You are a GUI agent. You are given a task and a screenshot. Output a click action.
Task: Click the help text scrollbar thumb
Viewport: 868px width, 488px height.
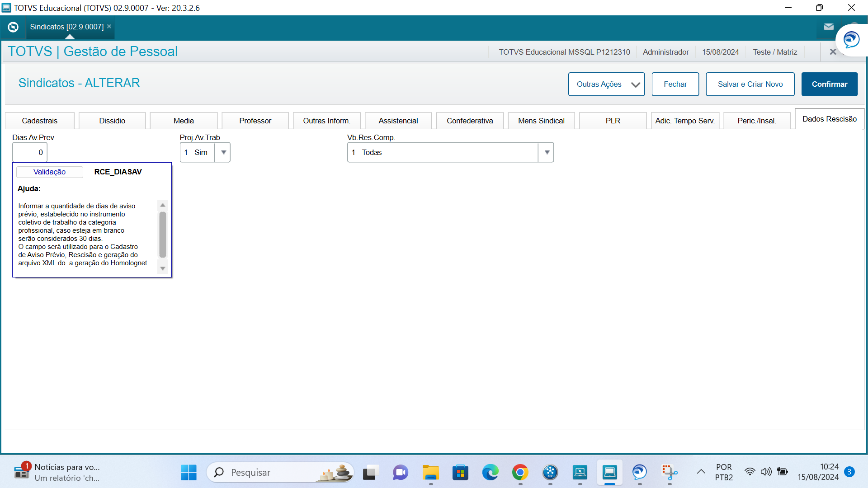coord(163,235)
